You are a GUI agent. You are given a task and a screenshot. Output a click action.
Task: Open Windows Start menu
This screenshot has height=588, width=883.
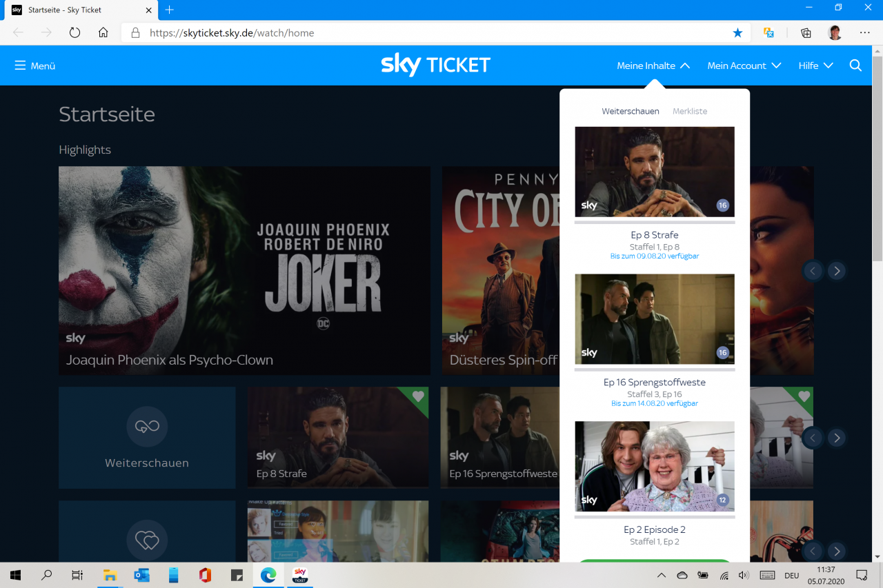[15, 575]
